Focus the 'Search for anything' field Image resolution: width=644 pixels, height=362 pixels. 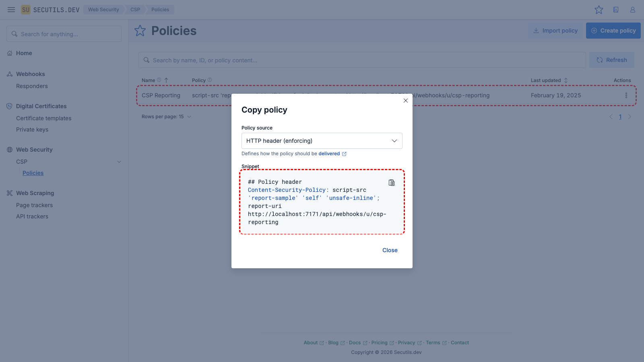coord(64,34)
